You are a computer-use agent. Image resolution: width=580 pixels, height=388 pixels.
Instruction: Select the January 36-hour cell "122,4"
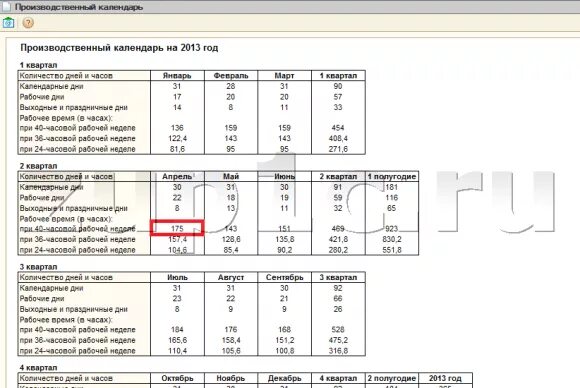coord(177,139)
